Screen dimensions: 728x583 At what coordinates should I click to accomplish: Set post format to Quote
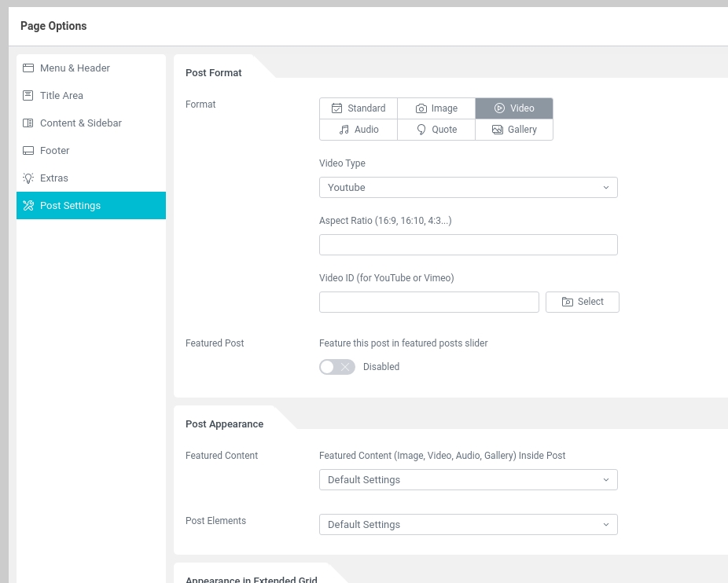[436, 130]
